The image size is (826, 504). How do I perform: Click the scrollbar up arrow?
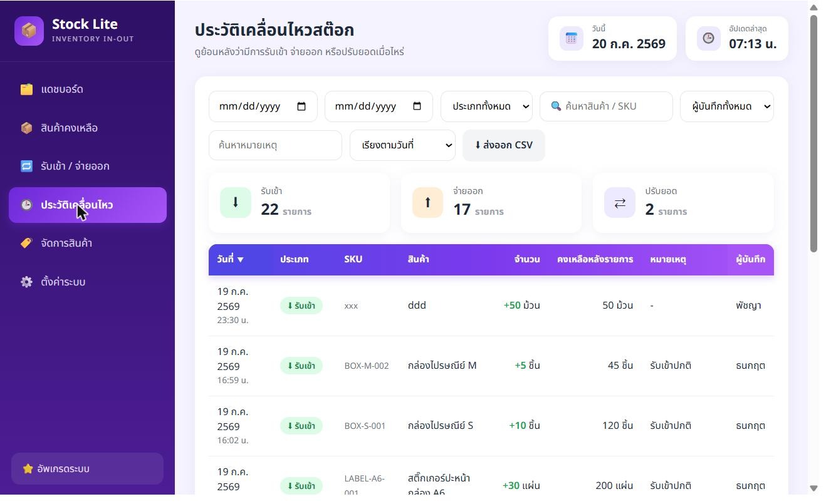click(813, 8)
